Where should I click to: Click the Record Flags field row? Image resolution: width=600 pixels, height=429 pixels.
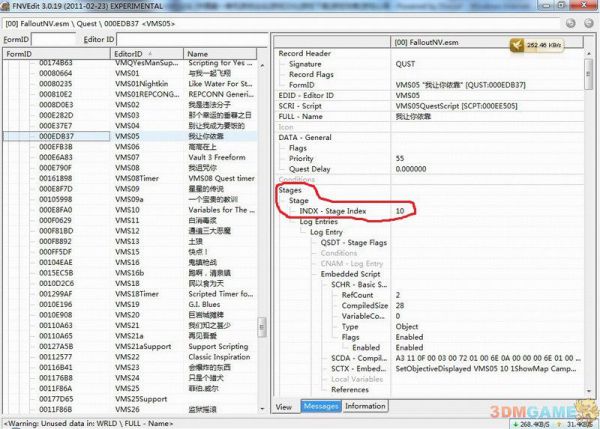pyautogui.click(x=429, y=75)
